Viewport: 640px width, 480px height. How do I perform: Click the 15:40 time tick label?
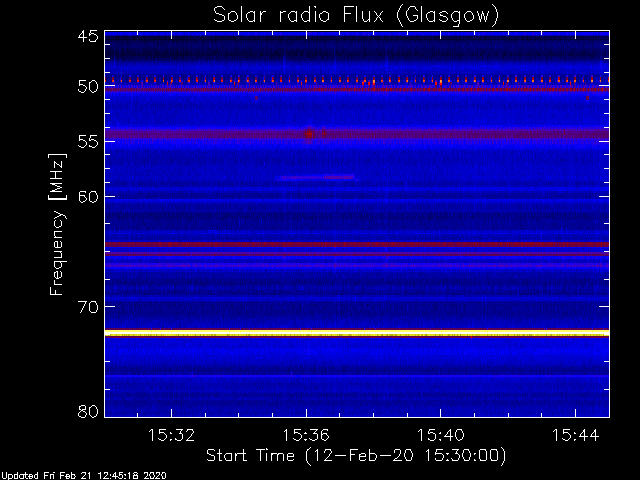(x=440, y=435)
